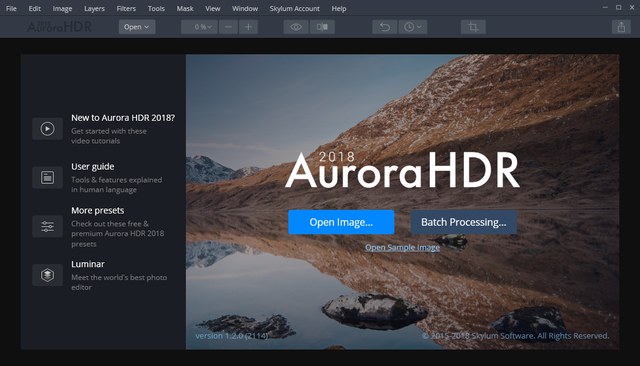Open the Image menu

click(x=62, y=8)
